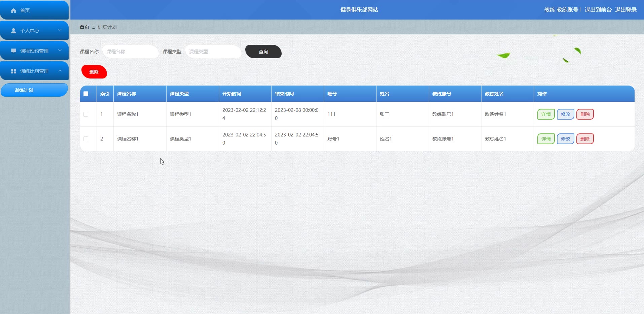The height and width of the screenshot is (314, 644).
Task: Click 修改 for row 2
Action: coord(565,139)
